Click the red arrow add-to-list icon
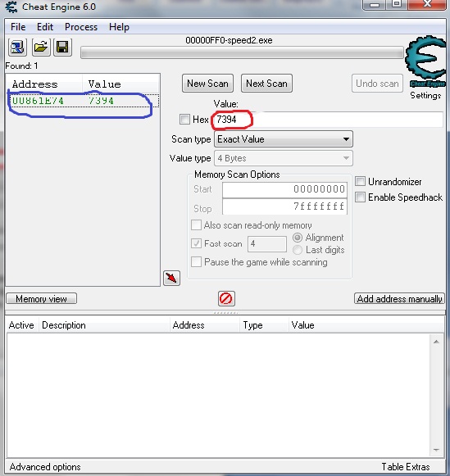This screenshot has height=476, width=450. pos(171,278)
